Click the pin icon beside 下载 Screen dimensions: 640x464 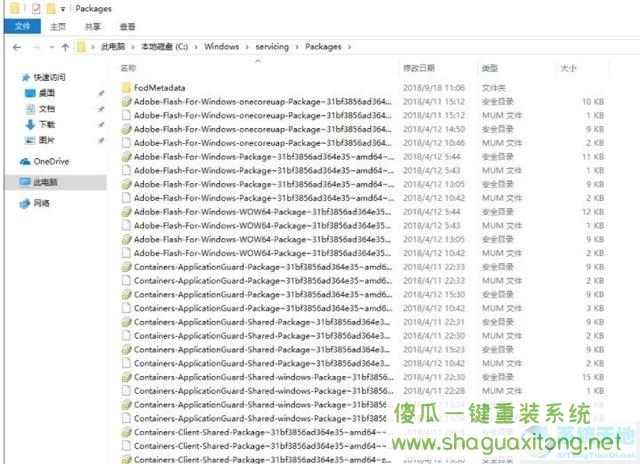[x=101, y=124]
